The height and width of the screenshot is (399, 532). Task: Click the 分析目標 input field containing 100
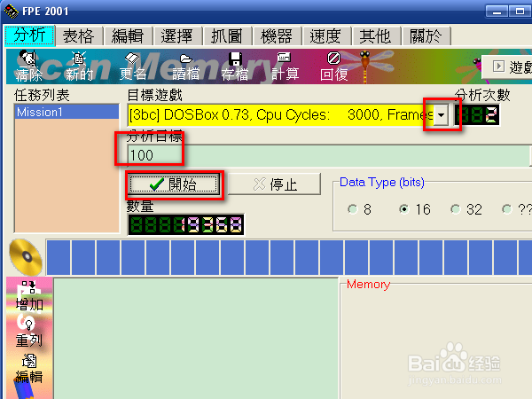328,156
